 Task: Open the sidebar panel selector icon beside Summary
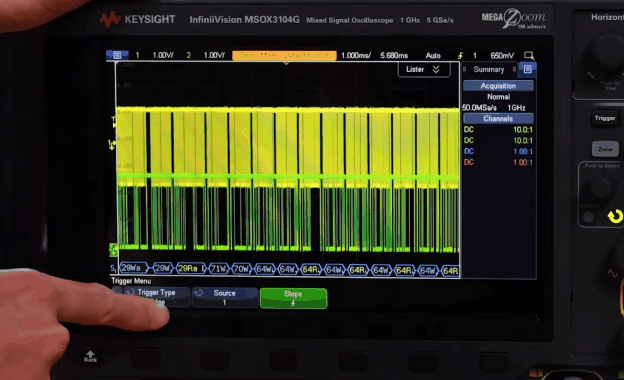tap(528, 69)
